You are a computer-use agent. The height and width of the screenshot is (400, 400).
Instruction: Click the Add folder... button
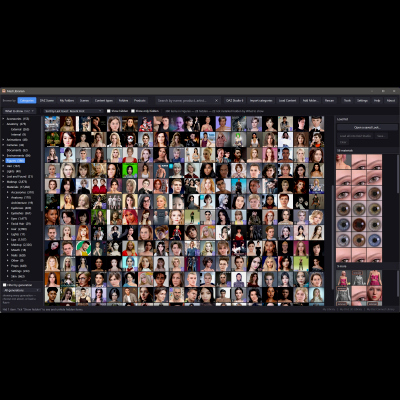[310, 100]
